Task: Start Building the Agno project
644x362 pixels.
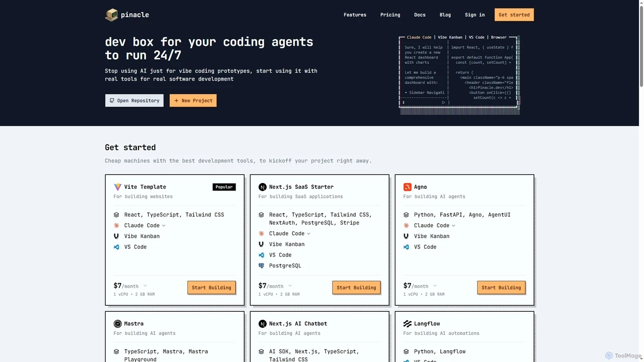Action: 501,288
